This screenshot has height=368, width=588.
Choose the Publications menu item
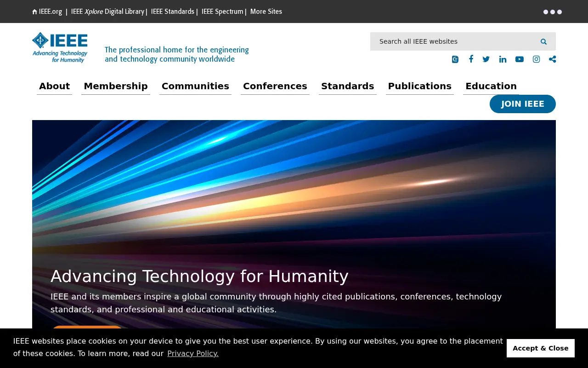point(420,86)
